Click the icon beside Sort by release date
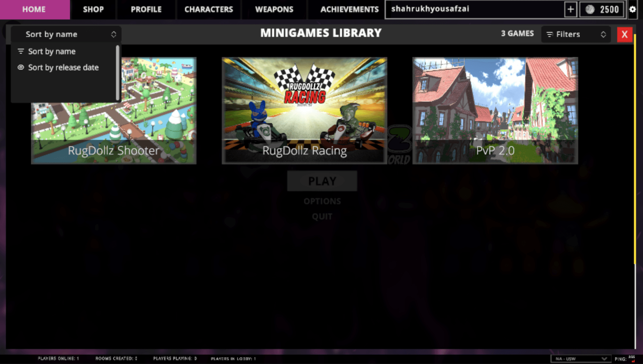Viewport: 643px width, 364px height. point(21,67)
